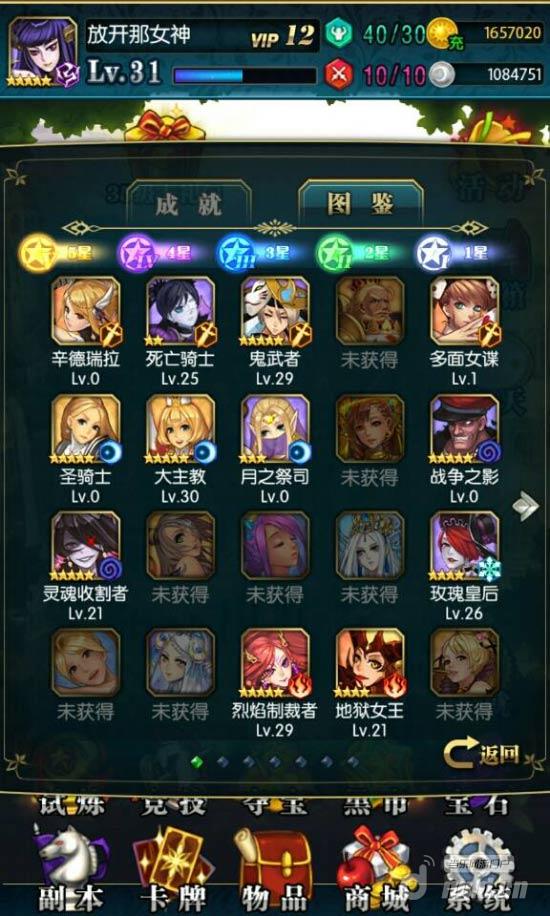Tap the red crossed-swords hexagon icon
Viewport: 550px width, 916px height.
[x=339, y=74]
